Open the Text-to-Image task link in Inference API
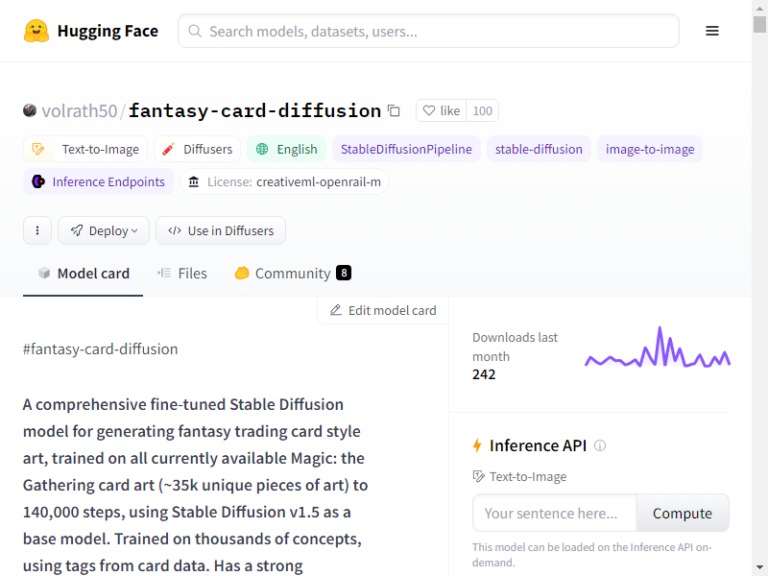 coord(520,476)
